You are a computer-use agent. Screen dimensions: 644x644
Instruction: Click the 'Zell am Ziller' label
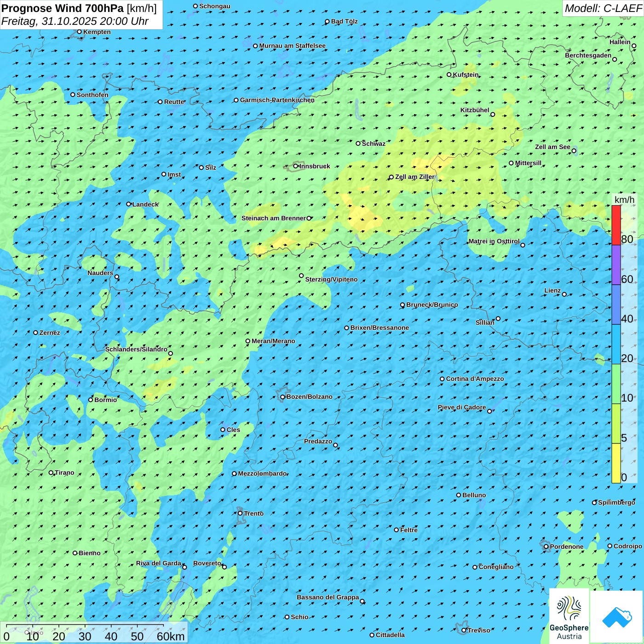coord(414,177)
